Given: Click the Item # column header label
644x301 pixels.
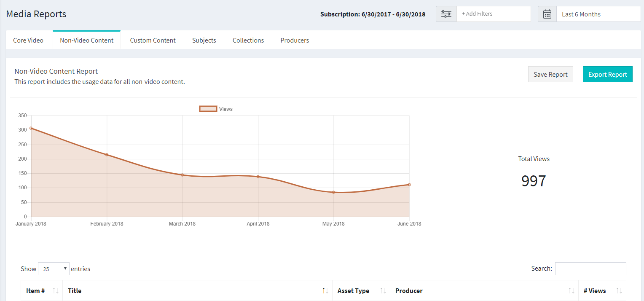Looking at the screenshot, I should (35, 290).
